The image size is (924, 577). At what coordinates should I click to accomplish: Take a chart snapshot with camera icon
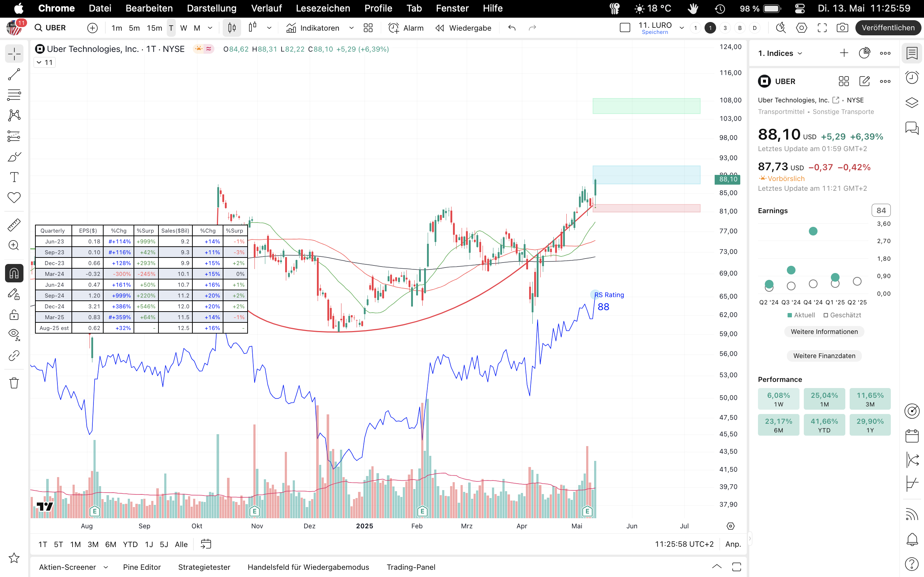[x=842, y=28]
